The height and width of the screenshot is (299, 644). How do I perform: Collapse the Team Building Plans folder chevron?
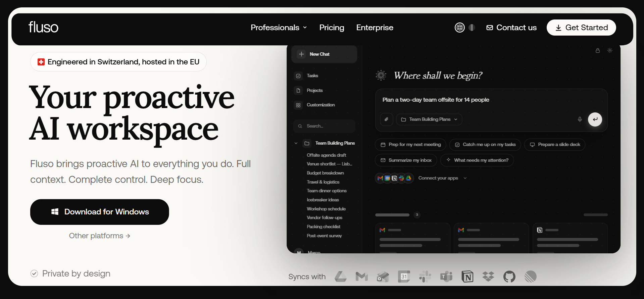click(x=296, y=143)
